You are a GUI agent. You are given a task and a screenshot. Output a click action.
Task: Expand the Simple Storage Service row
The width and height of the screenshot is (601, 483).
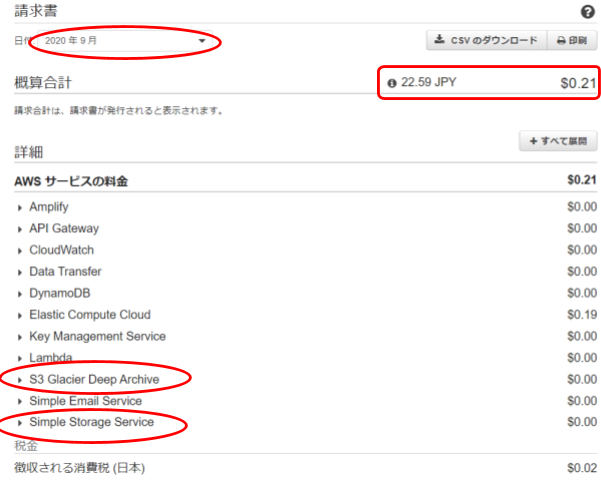coord(20,423)
